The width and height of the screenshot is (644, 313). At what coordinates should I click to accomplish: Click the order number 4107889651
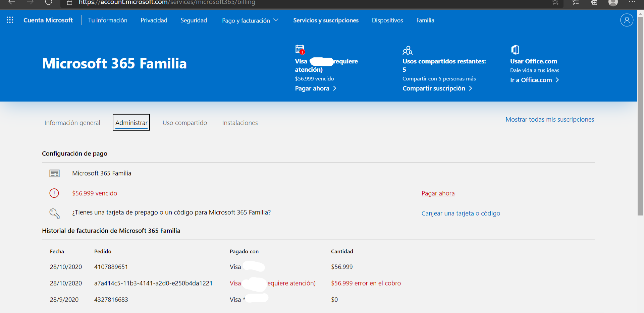tap(111, 267)
